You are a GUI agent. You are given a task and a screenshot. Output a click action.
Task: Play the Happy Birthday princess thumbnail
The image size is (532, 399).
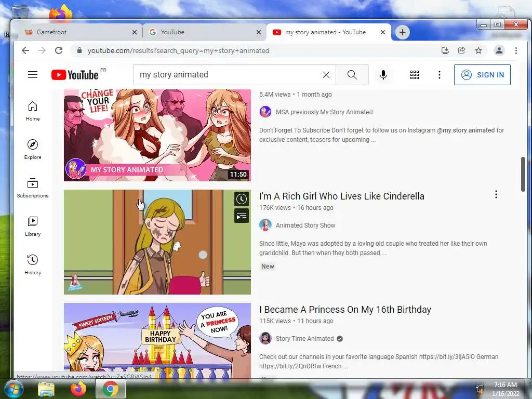[157, 340]
